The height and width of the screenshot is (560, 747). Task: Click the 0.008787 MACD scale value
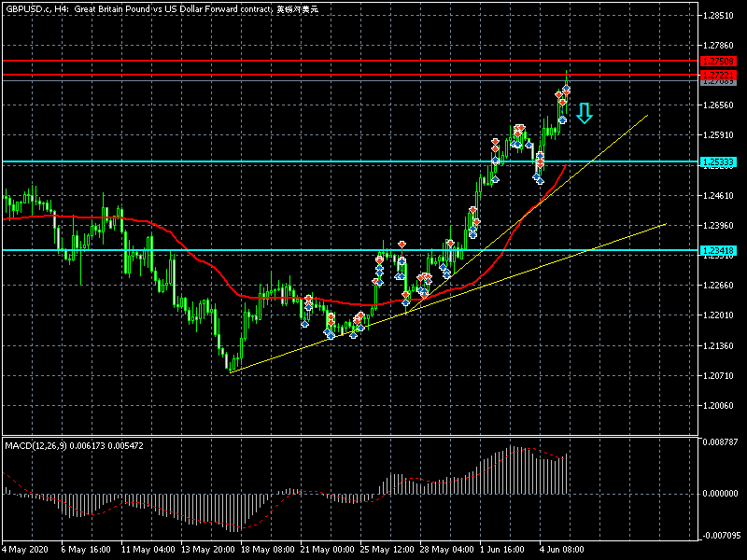point(720,441)
